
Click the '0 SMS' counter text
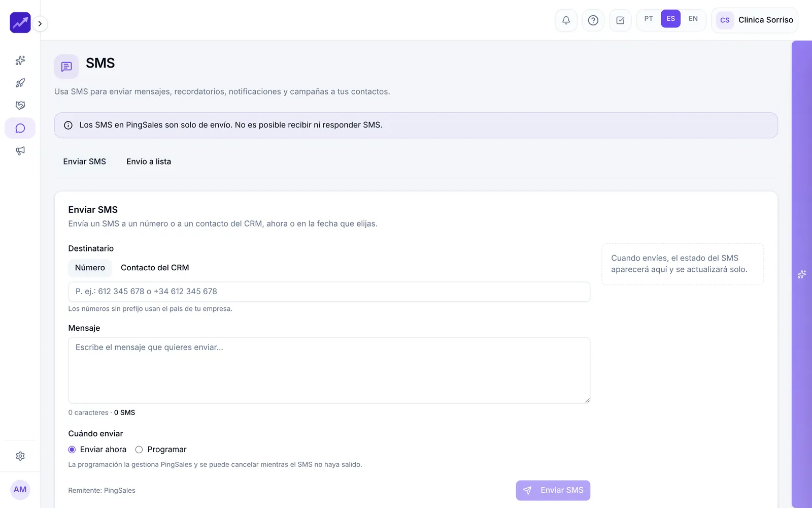(124, 412)
